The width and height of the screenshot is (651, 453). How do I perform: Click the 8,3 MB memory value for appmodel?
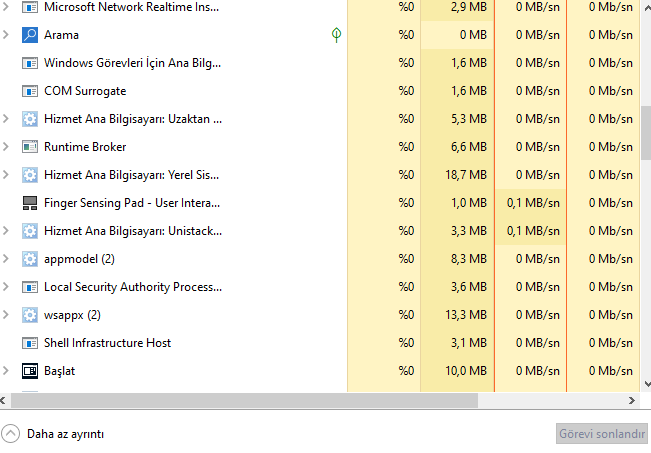coord(469,259)
